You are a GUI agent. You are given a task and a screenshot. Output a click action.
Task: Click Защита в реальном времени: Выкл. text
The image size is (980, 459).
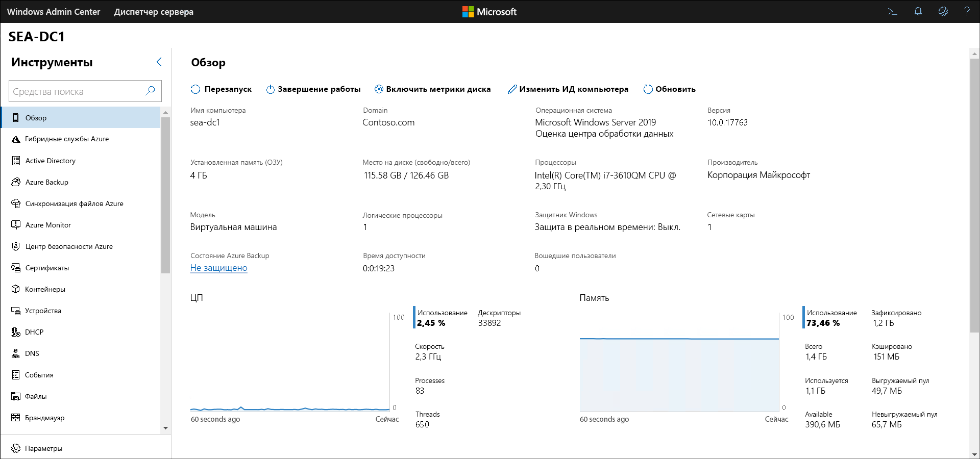coord(607,227)
